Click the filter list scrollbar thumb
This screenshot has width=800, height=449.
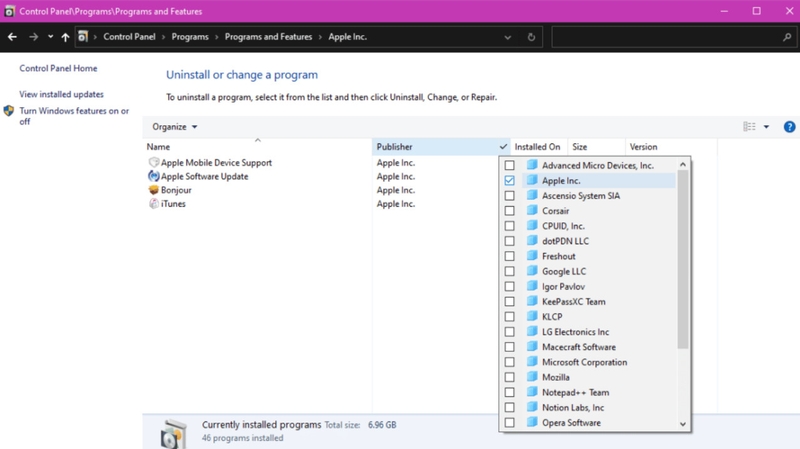683,259
